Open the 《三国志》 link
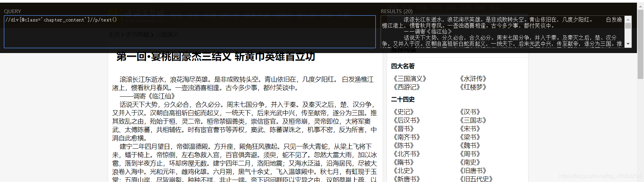 point(473,120)
